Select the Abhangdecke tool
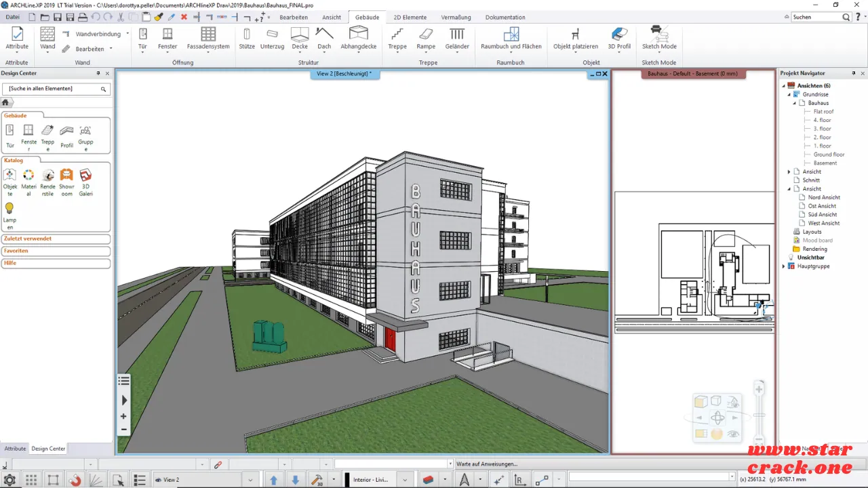868x488 pixels. 358,38
